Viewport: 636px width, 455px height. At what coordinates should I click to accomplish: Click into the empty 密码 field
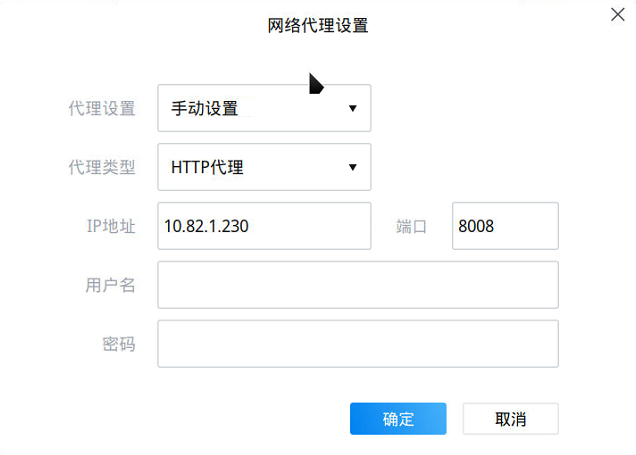[x=357, y=344]
